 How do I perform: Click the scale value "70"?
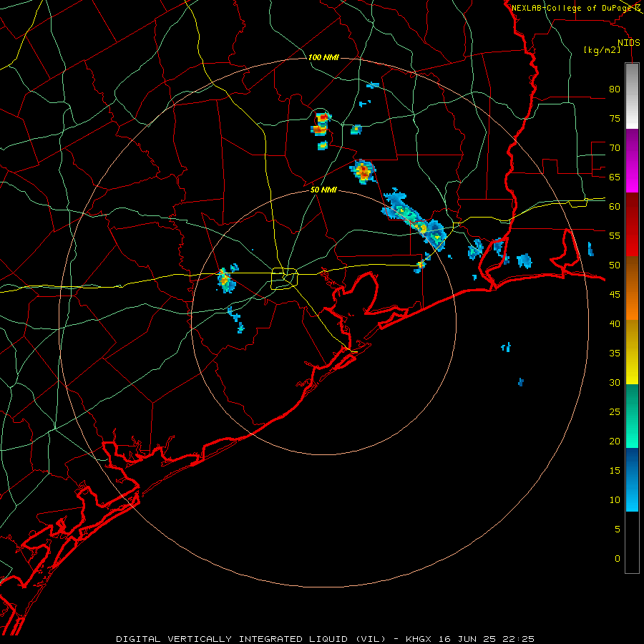pos(615,148)
